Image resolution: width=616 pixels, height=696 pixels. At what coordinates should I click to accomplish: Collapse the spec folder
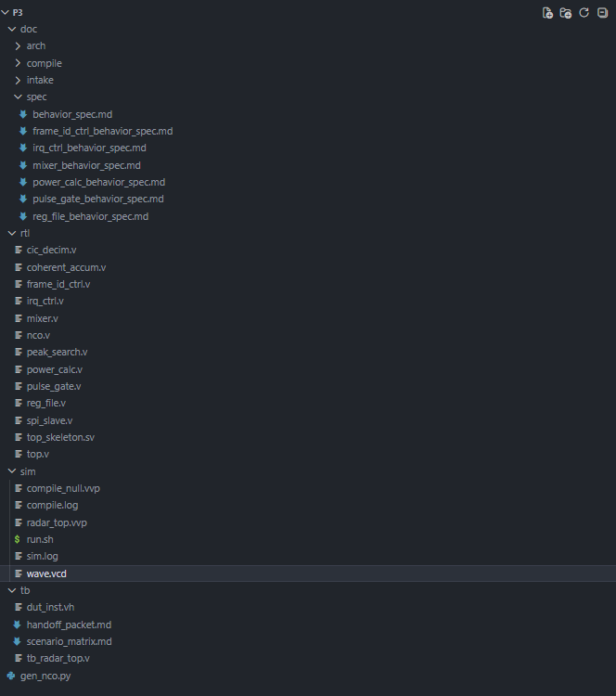[x=18, y=97]
